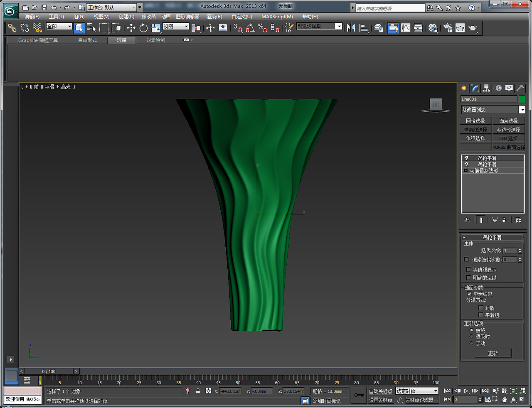The height and width of the screenshot is (408, 532).
Task: Open 全部 selection filter dropdown
Action: [59, 26]
